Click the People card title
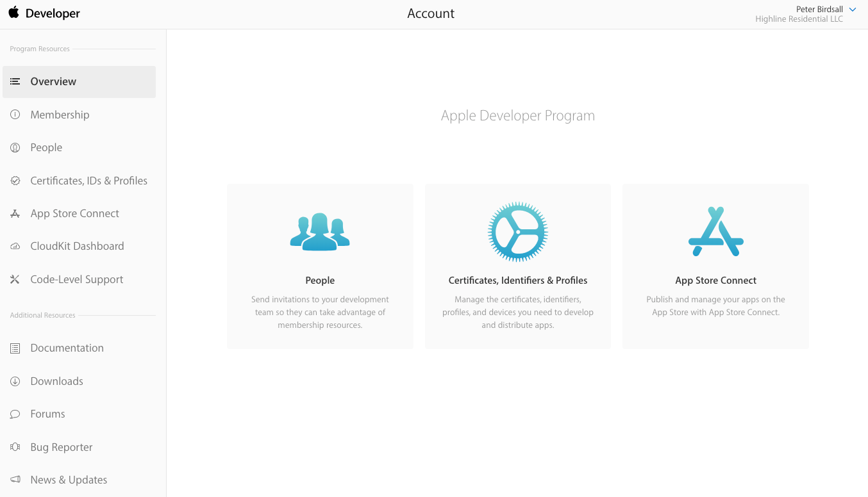Screen dimensions: 868x497 tap(320, 281)
